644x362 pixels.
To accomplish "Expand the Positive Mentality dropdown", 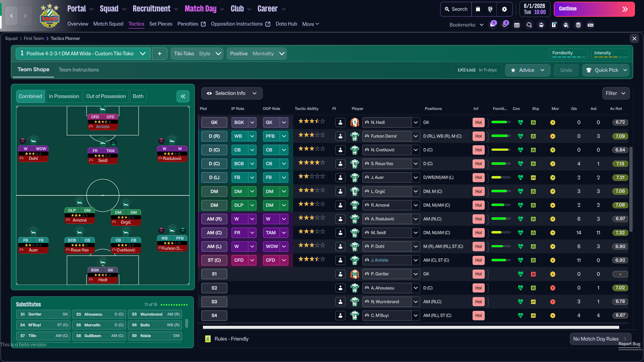I will (x=282, y=54).
